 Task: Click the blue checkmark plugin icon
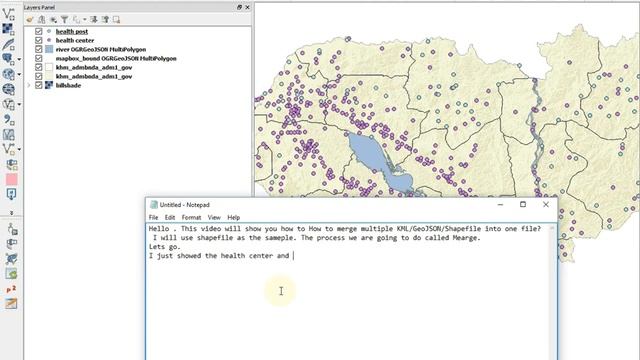click(11, 259)
